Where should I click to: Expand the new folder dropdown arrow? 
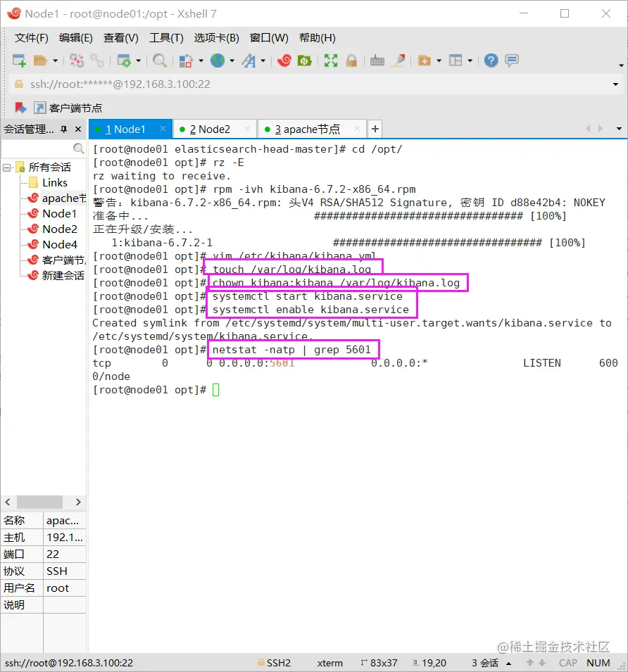pyautogui.click(x=439, y=61)
